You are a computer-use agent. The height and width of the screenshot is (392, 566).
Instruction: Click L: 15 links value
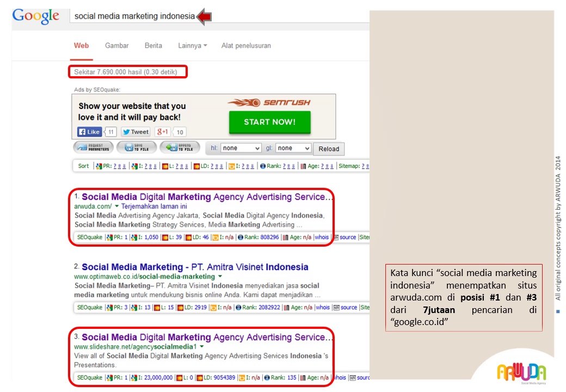[167, 308]
